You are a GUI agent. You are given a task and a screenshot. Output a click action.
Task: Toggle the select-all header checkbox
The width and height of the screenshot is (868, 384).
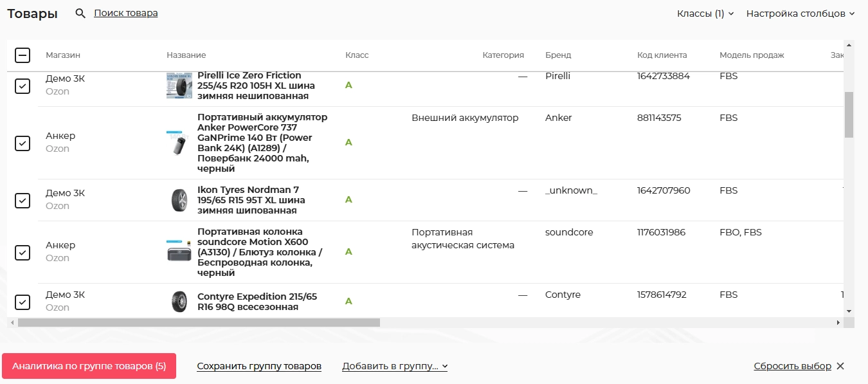click(23, 55)
